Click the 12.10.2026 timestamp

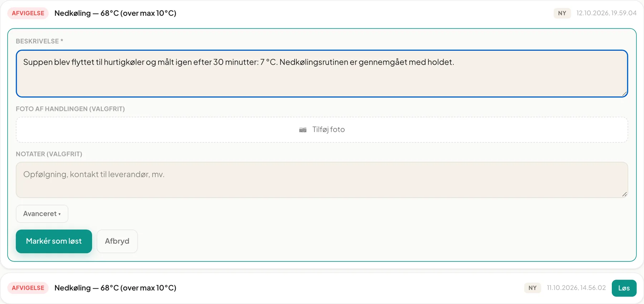[x=606, y=13]
